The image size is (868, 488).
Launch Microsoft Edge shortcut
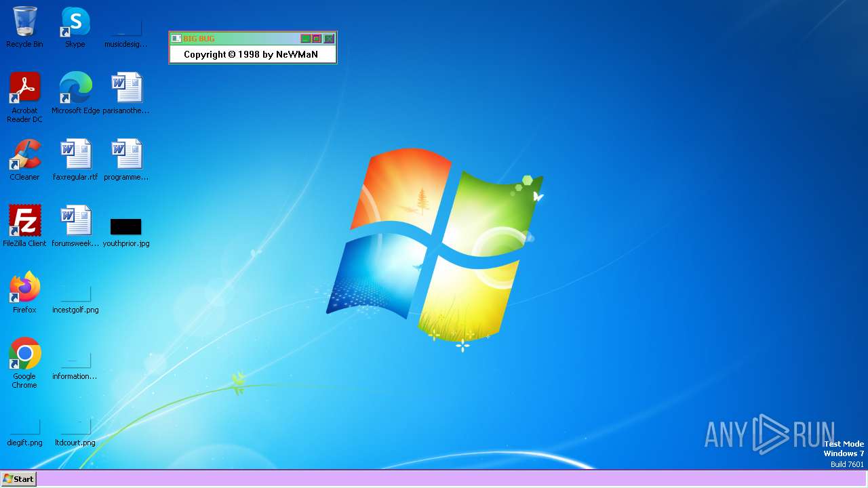[x=75, y=94]
